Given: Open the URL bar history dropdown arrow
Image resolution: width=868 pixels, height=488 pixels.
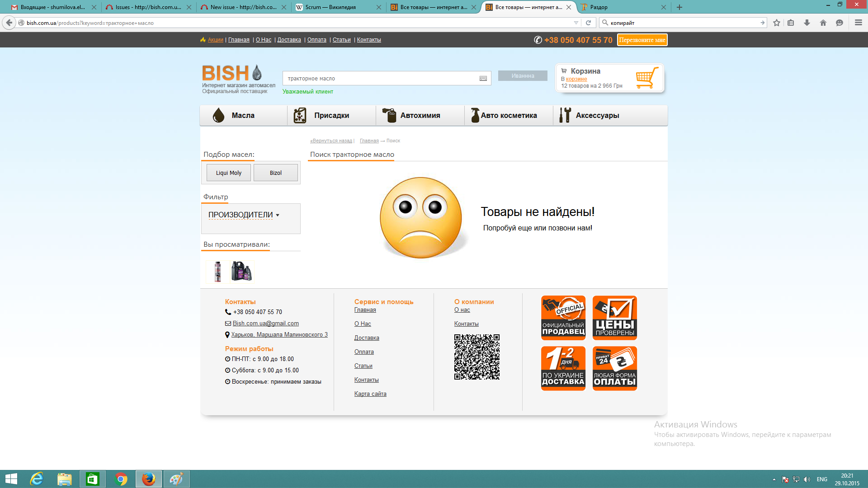Looking at the screenshot, I should point(576,23).
